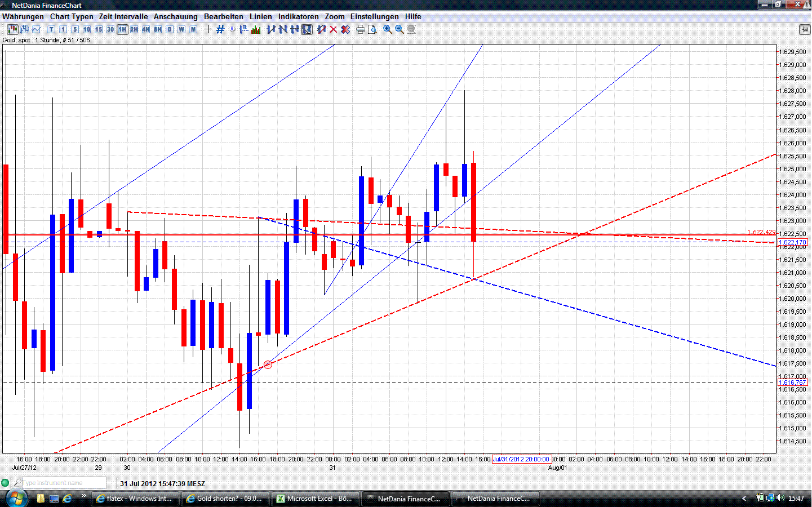Open the print chart icon
Screen dimensions: 812x507
tap(360, 29)
